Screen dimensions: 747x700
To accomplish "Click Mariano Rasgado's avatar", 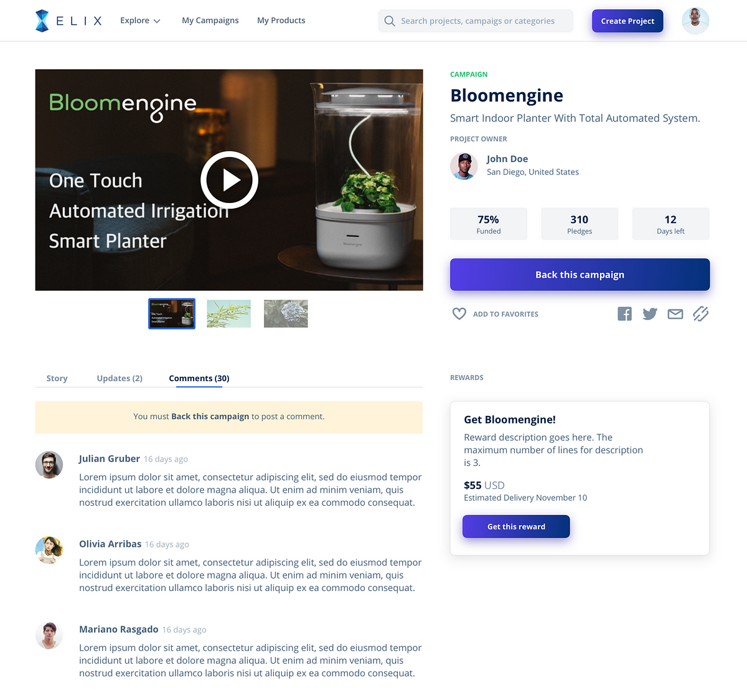I will click(49, 635).
